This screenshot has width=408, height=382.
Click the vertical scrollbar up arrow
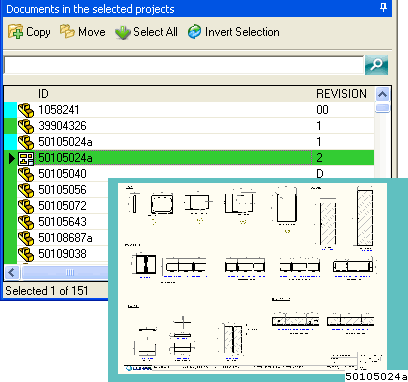click(x=382, y=94)
